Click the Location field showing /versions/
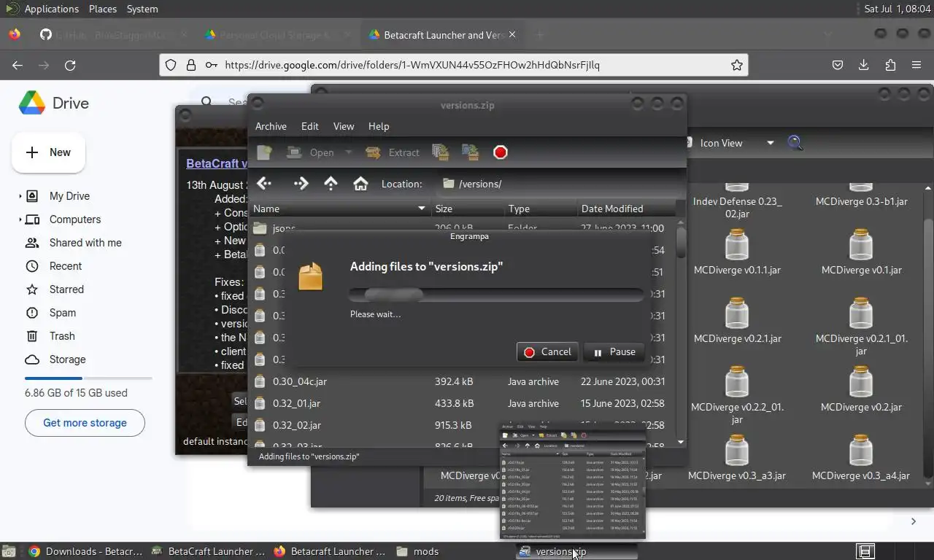This screenshot has width=934, height=560. pyautogui.click(x=557, y=184)
